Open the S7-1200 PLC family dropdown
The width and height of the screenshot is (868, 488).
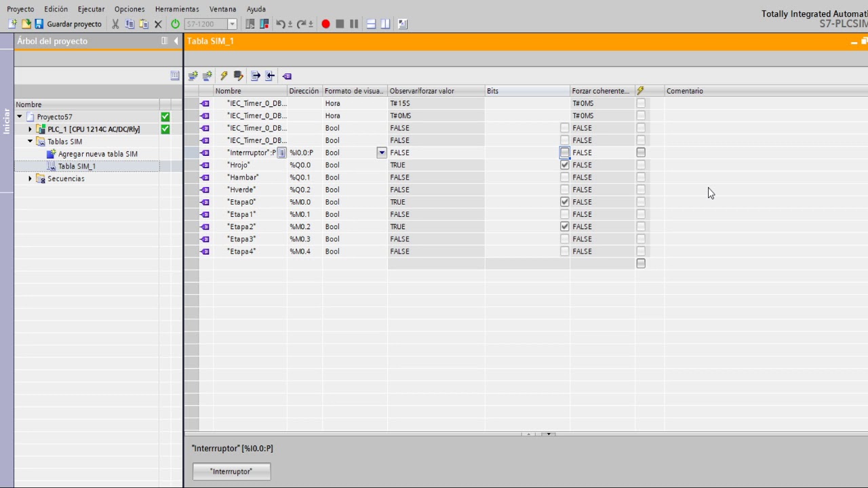tap(232, 24)
